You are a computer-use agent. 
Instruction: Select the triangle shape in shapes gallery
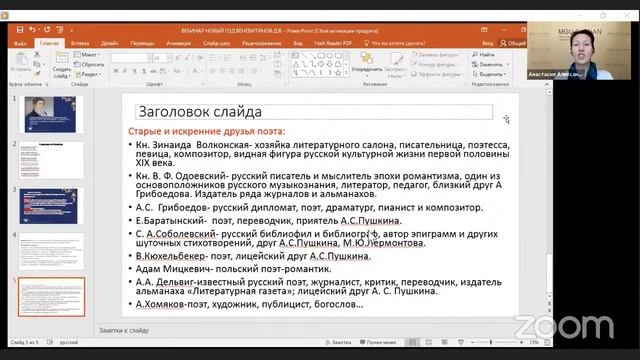[x=296, y=64]
